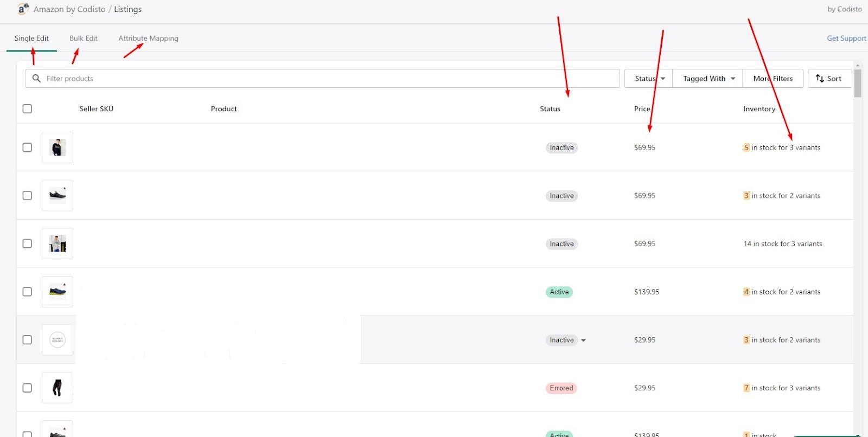The height and width of the screenshot is (437, 868).
Task: Open the blue sneaker thumbnail priced $139.95
Action: coord(58,292)
